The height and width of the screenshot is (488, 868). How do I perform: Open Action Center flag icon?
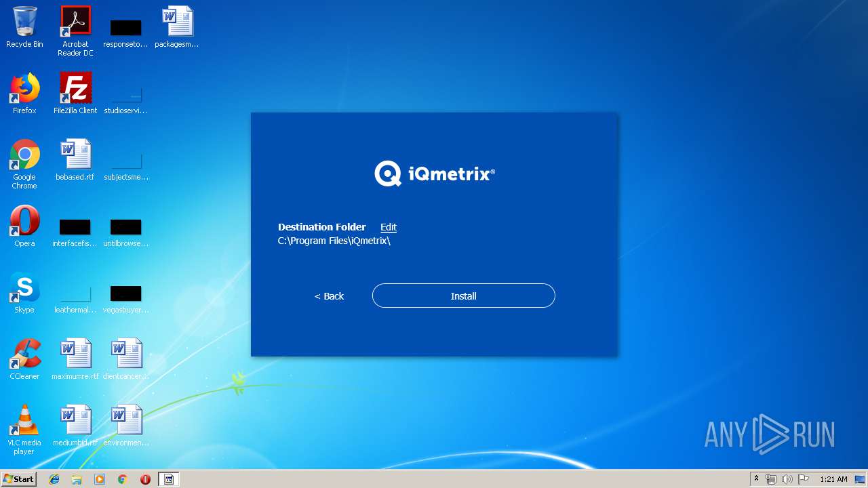[804, 479]
